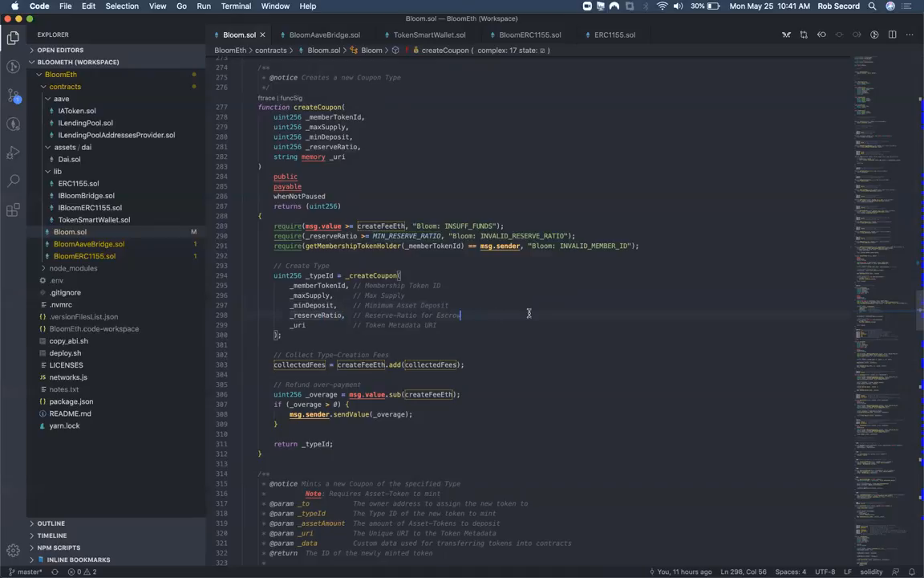Open the Explorer view in activity bar
924x578 pixels.
(x=13, y=39)
